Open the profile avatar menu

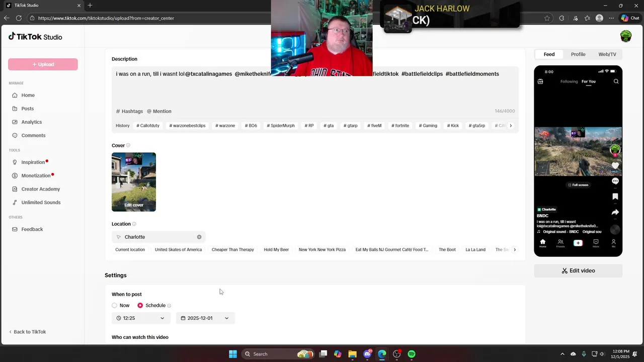pyautogui.click(x=626, y=36)
